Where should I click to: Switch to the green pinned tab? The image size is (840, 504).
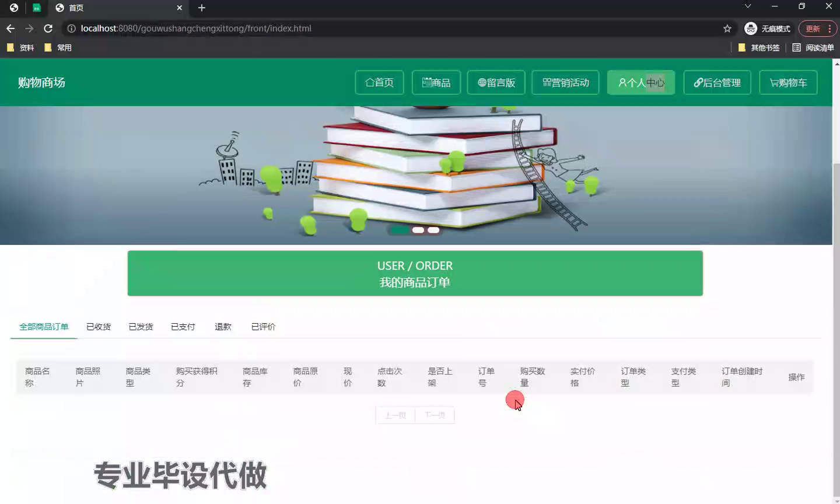coord(36,8)
